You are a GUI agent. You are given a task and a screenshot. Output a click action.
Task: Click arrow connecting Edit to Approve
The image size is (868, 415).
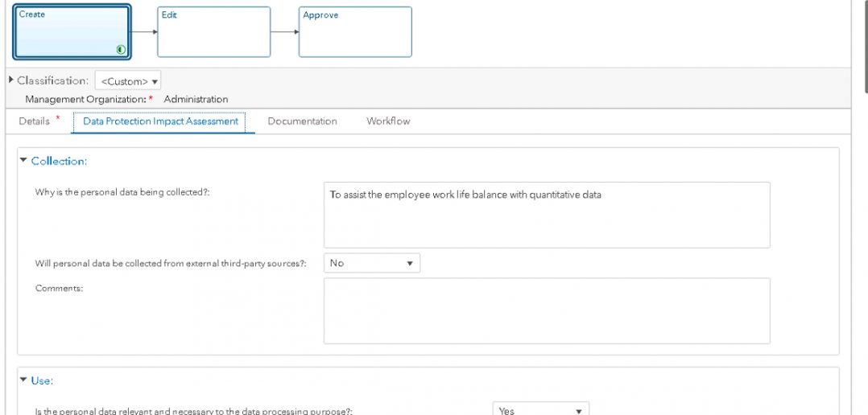point(284,32)
